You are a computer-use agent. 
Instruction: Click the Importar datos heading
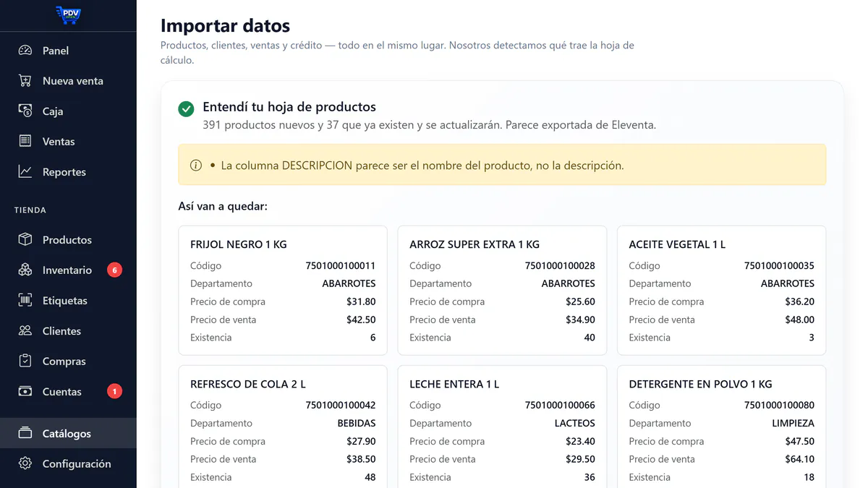pos(225,26)
